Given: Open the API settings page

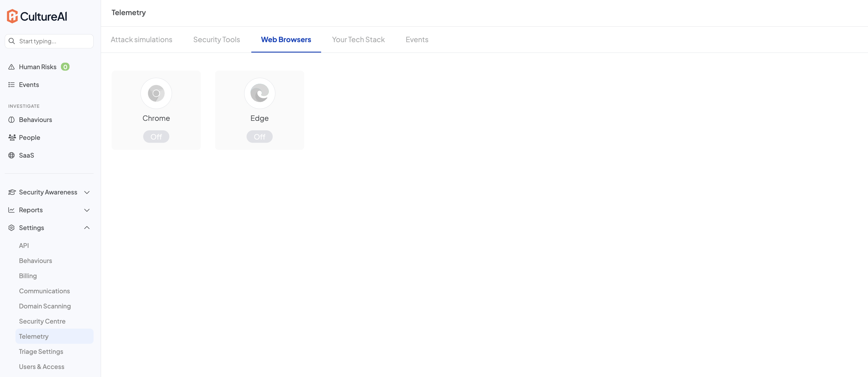Looking at the screenshot, I should (x=24, y=245).
